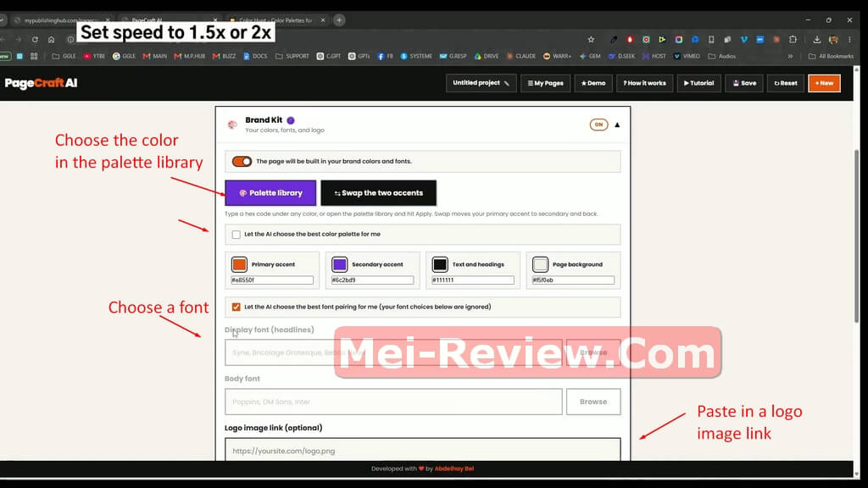The image size is (868, 488).
Task: Switch off the Brand Kit ON pill
Action: tap(598, 125)
